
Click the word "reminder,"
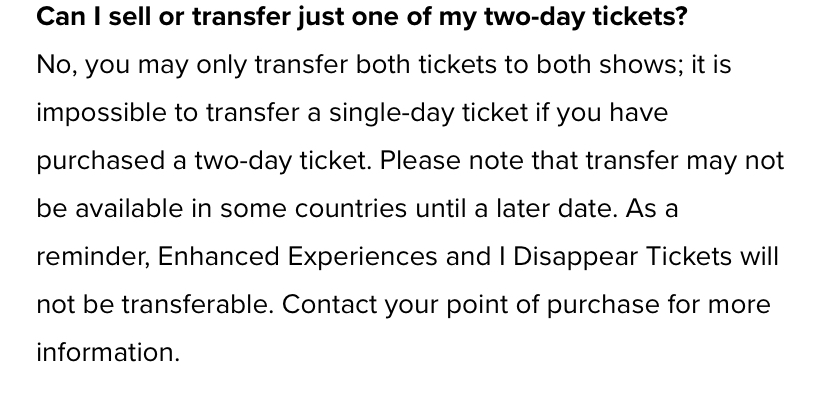tap(93, 257)
